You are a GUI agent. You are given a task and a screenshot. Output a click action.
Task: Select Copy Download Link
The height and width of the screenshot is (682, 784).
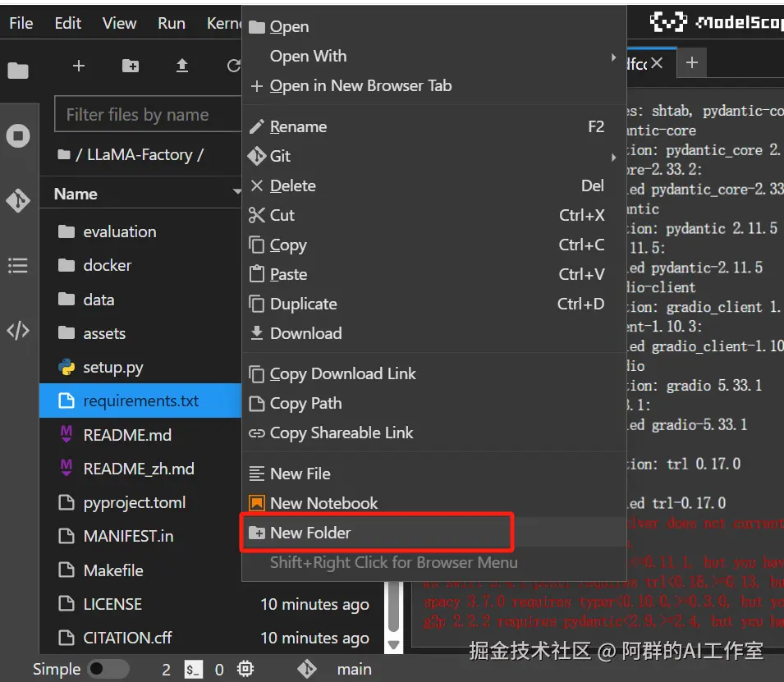pyautogui.click(x=434, y=374)
